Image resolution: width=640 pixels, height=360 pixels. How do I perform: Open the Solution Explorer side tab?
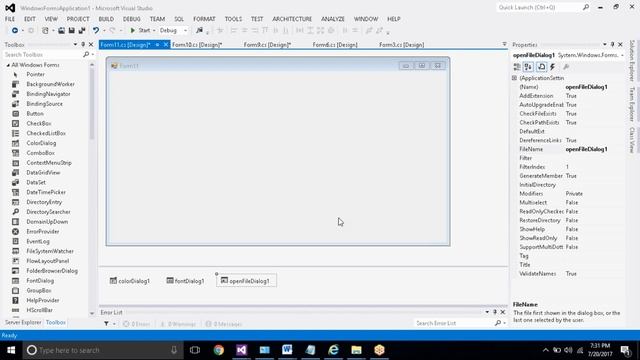point(632,60)
